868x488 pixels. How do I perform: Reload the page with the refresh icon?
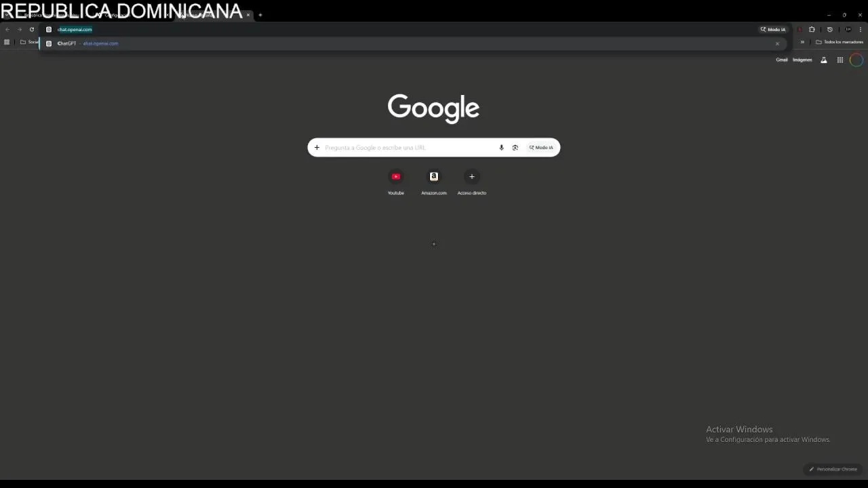(x=31, y=29)
